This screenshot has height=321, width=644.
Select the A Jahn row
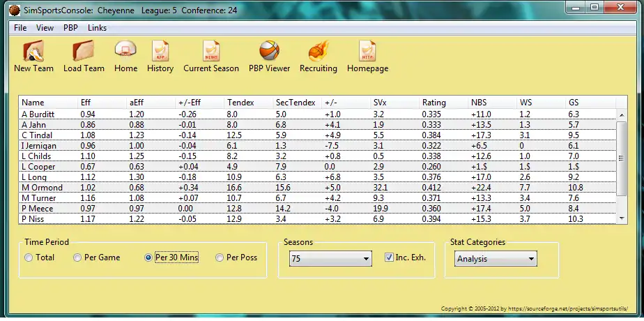click(318, 125)
